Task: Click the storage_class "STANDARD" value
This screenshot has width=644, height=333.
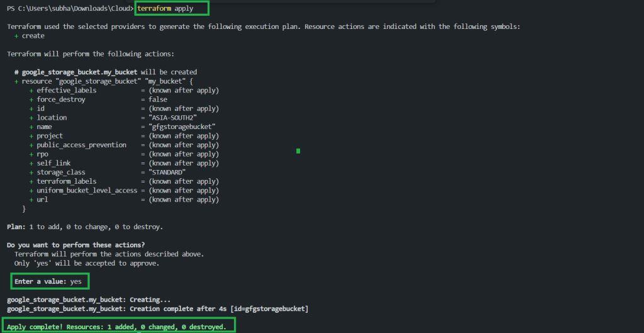Action: point(167,172)
